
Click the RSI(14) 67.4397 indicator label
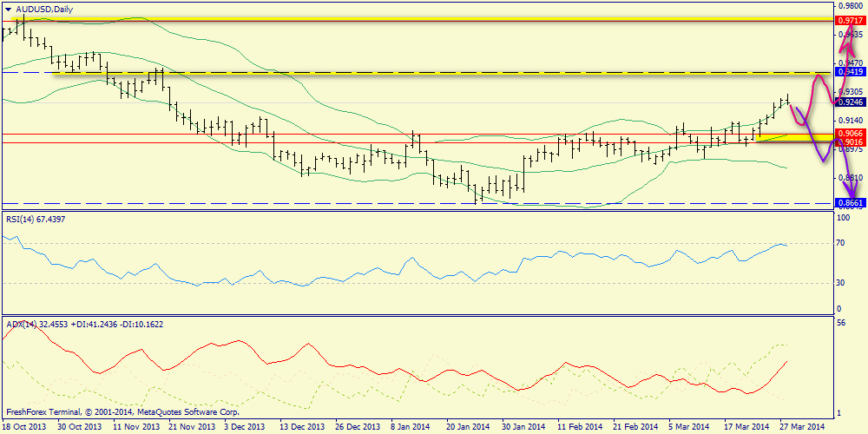(x=36, y=219)
